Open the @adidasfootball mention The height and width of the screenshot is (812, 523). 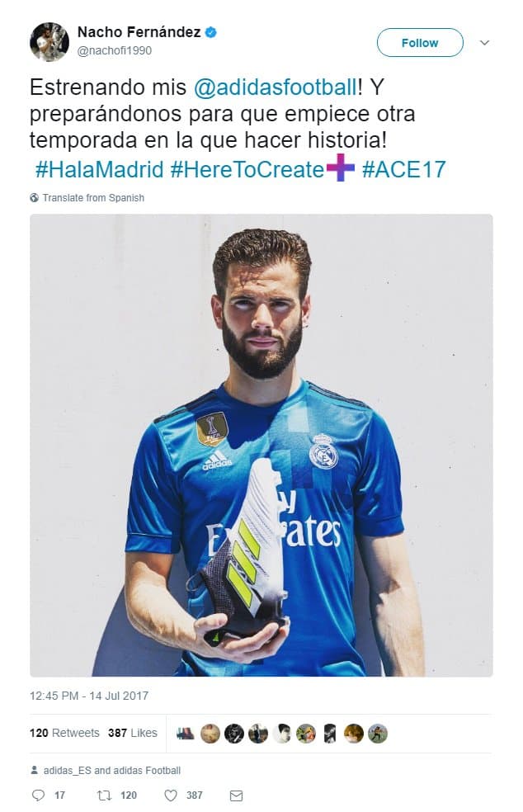pyautogui.click(x=276, y=87)
